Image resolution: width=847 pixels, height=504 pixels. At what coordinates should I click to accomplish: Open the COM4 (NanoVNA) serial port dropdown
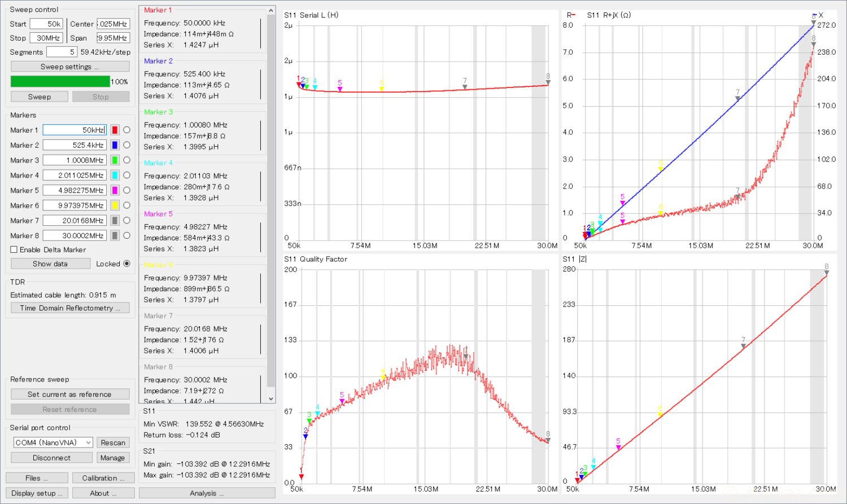53,442
